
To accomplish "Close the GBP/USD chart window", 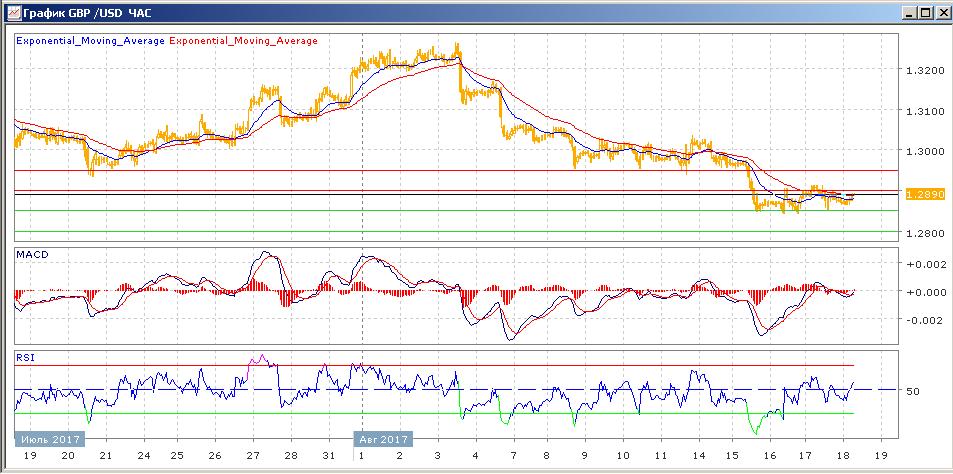I will click(x=940, y=13).
